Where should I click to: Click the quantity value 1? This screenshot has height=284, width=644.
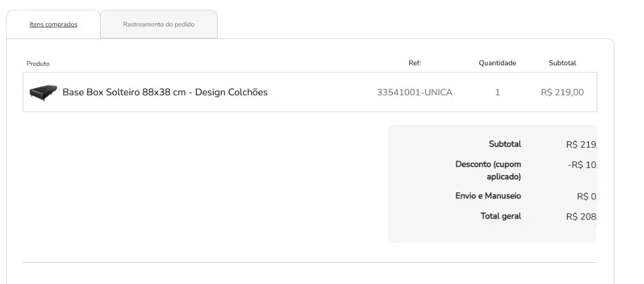(x=497, y=92)
